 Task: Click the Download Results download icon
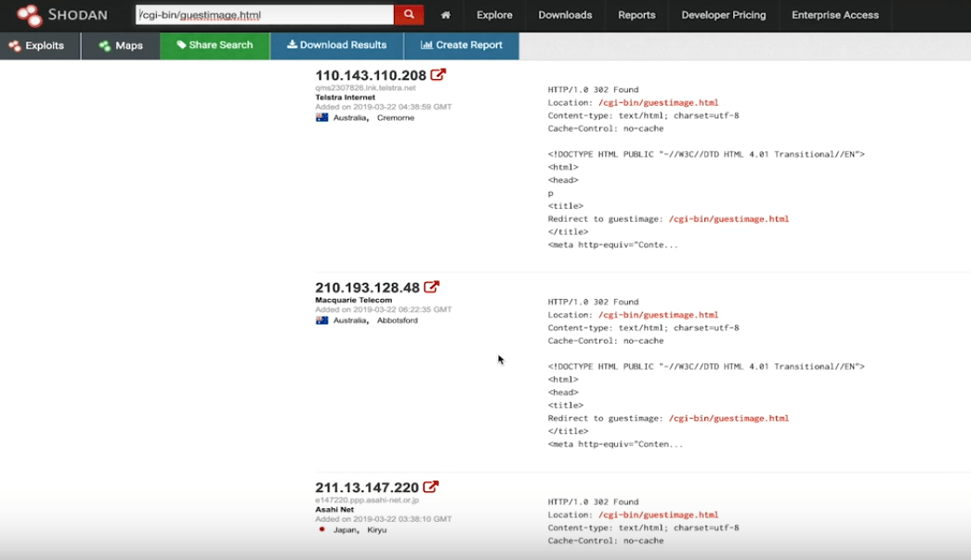(293, 45)
